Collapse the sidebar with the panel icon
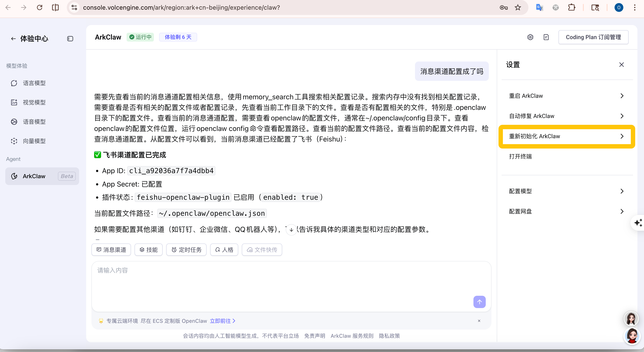Screen dimensions: 644x352 [70, 38]
